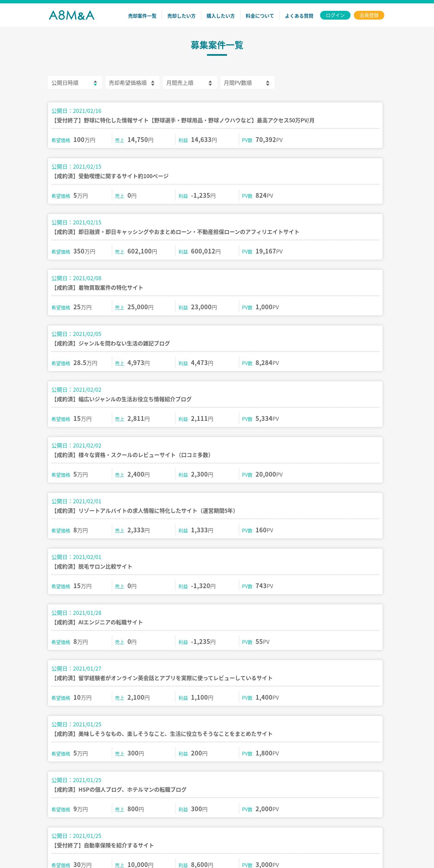The image size is (434, 868).
Task: Open the 美味しそうなもの、楽しそうなこと listing
Action: tap(215, 739)
